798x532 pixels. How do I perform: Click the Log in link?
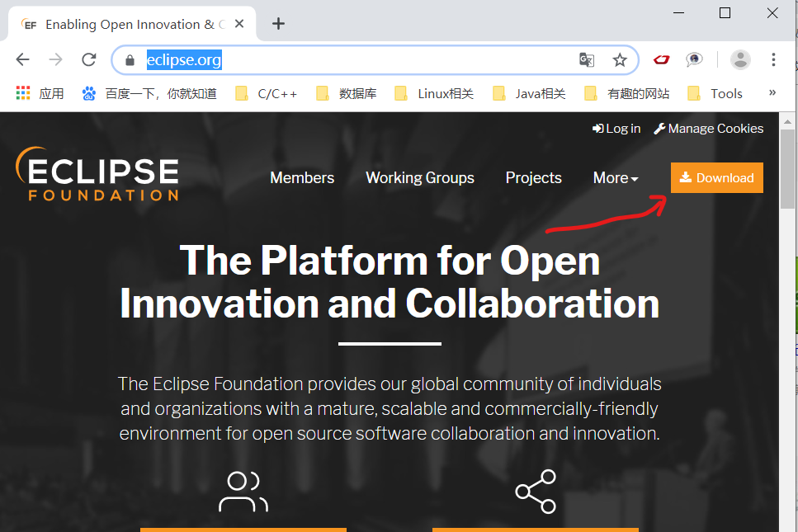coord(616,129)
